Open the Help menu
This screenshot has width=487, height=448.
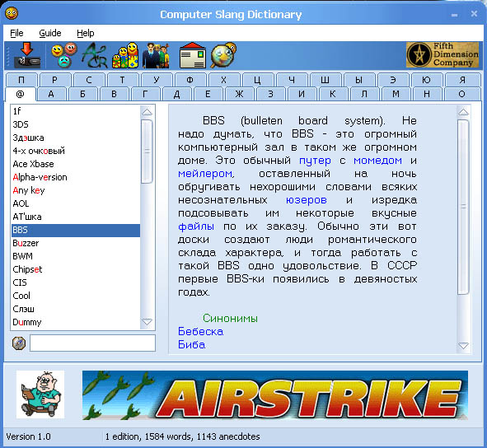coord(86,33)
